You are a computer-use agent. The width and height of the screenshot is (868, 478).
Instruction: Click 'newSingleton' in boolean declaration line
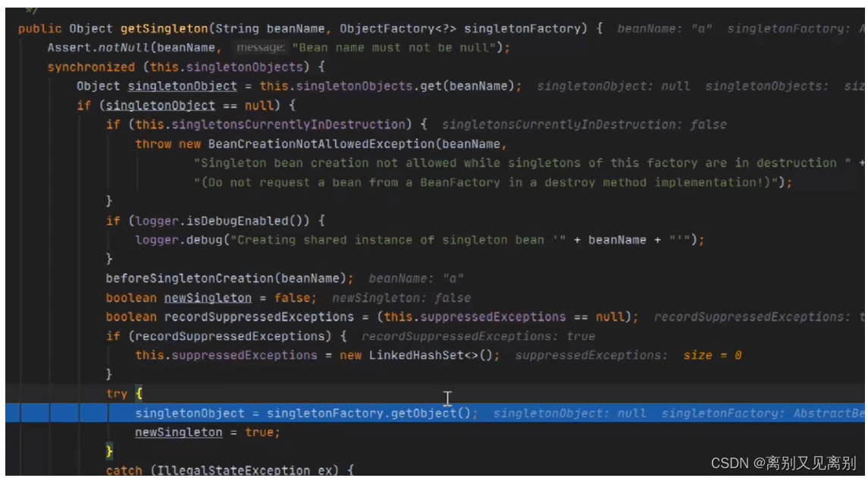[x=208, y=298]
